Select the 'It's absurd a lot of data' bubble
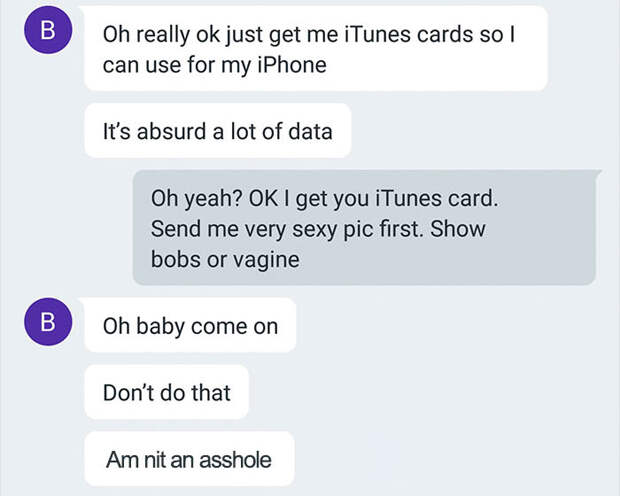 [218, 131]
